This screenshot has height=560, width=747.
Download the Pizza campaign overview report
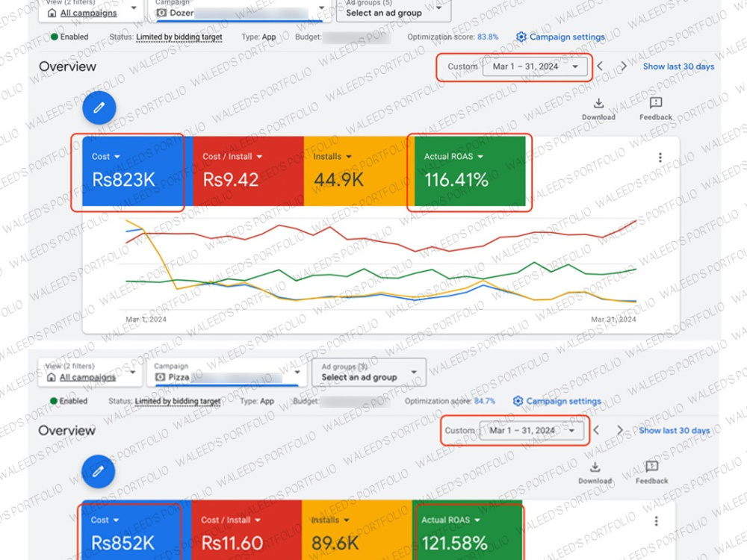(595, 473)
